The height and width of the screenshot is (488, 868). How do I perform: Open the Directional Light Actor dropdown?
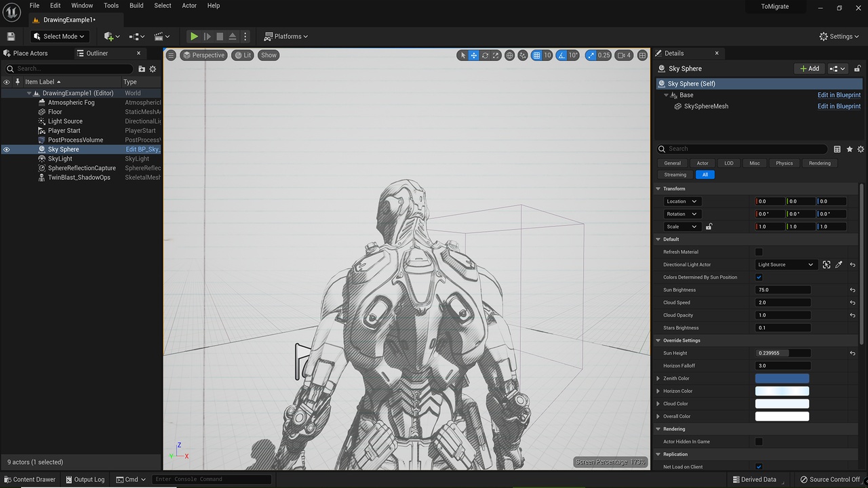pyautogui.click(x=785, y=265)
